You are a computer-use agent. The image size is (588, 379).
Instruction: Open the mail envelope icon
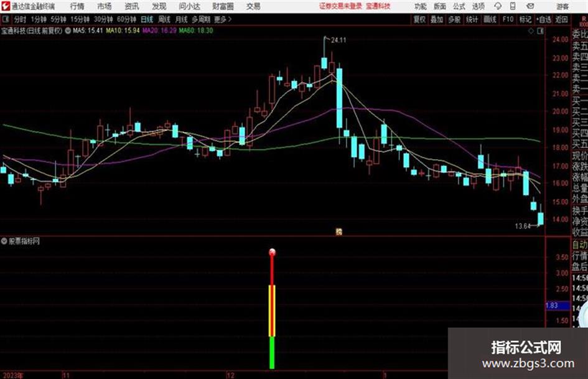coord(530,6)
